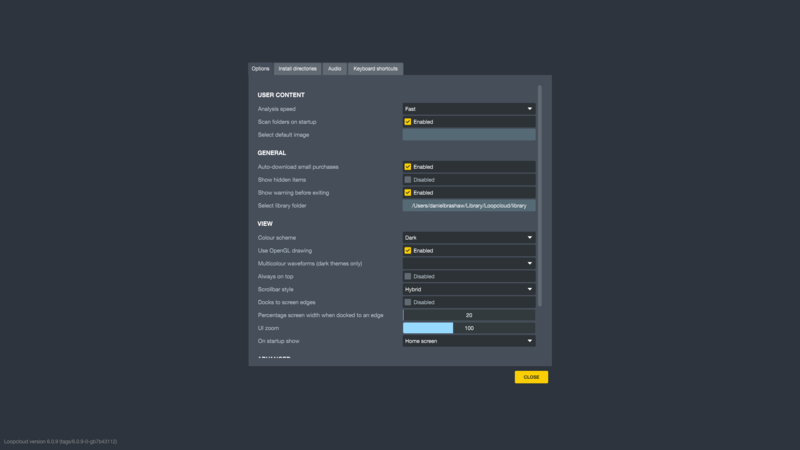The width and height of the screenshot is (800, 450).
Task: Toggle Show warning before exiting checkbox
Action: [408, 193]
